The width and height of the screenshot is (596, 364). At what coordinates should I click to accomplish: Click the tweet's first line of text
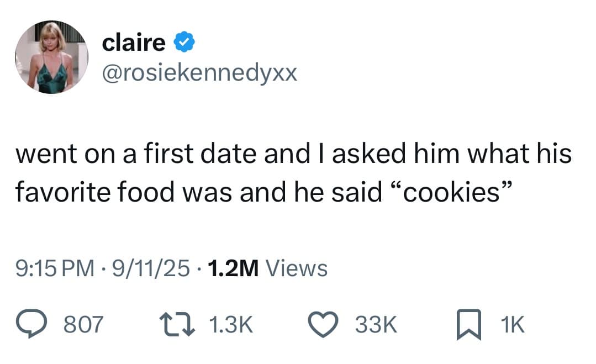(x=293, y=153)
